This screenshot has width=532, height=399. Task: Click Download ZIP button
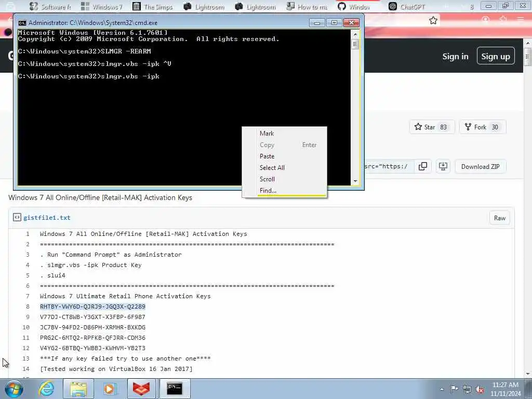coord(480,166)
